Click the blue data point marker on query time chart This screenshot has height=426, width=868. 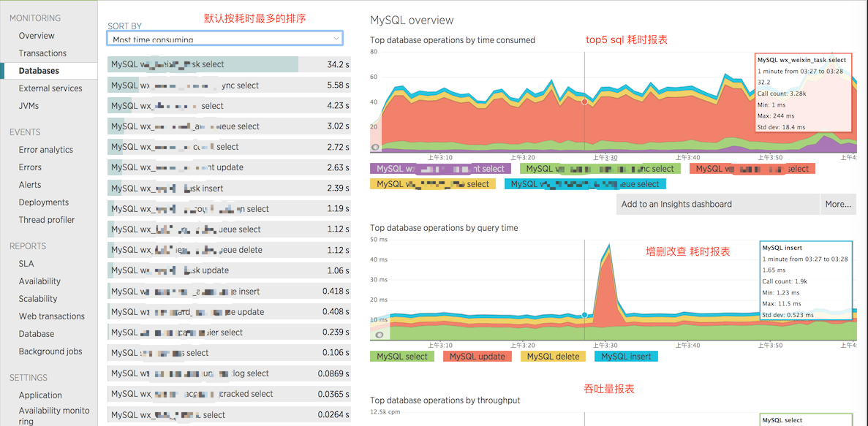point(584,315)
